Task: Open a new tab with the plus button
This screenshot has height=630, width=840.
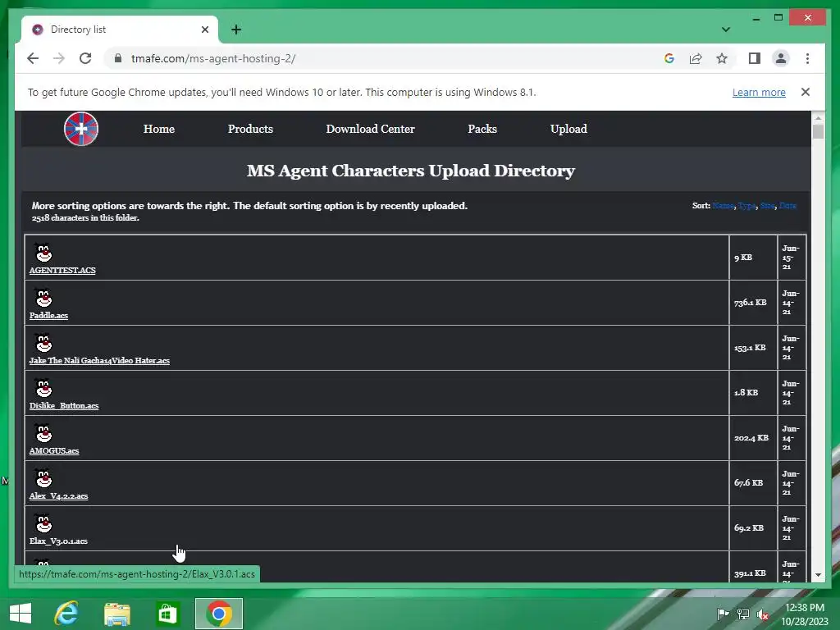Action: 236,30
